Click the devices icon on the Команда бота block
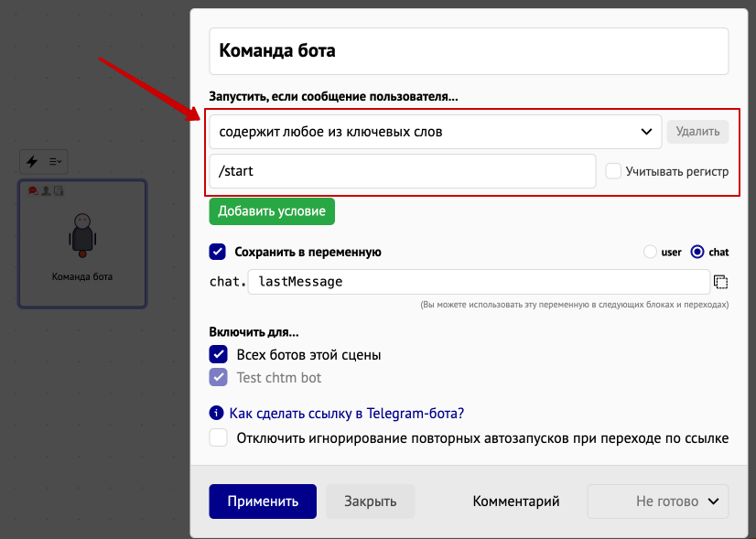 click(59, 191)
